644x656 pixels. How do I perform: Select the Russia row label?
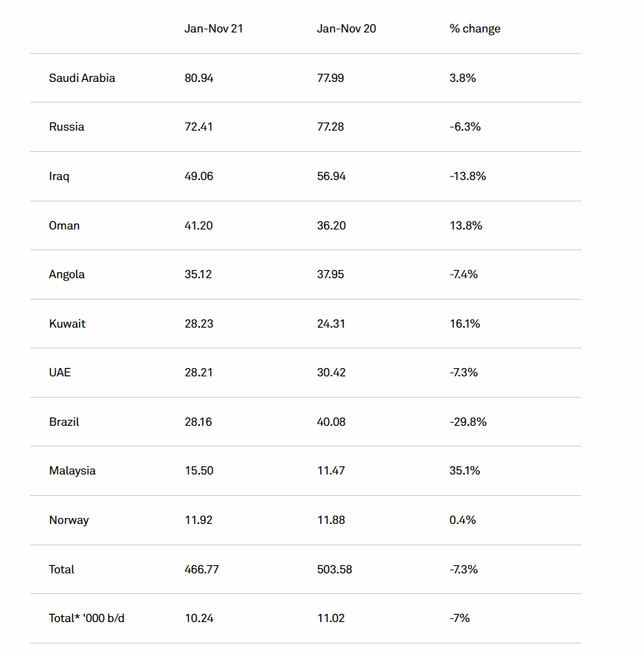(x=66, y=127)
